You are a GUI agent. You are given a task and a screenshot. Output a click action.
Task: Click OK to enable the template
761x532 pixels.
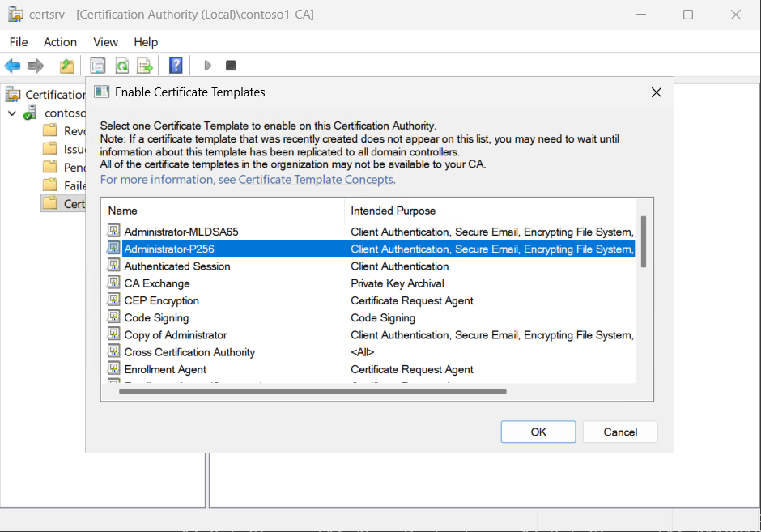538,432
